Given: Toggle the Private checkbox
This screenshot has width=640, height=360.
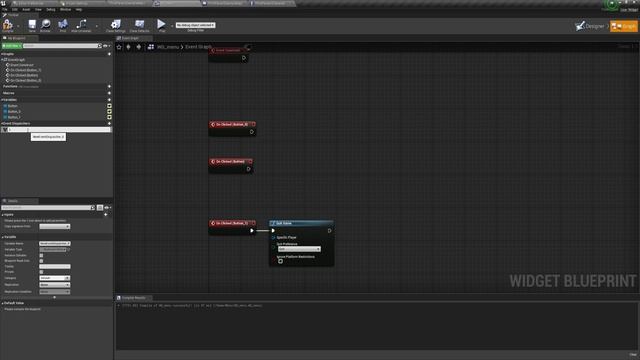Looking at the screenshot, I should click(x=41, y=271).
